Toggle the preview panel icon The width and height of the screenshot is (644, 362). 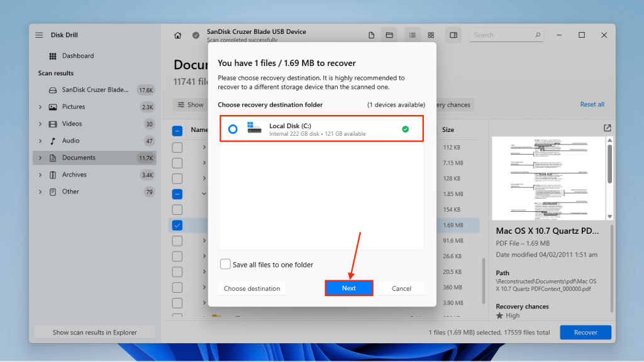pos(453,35)
